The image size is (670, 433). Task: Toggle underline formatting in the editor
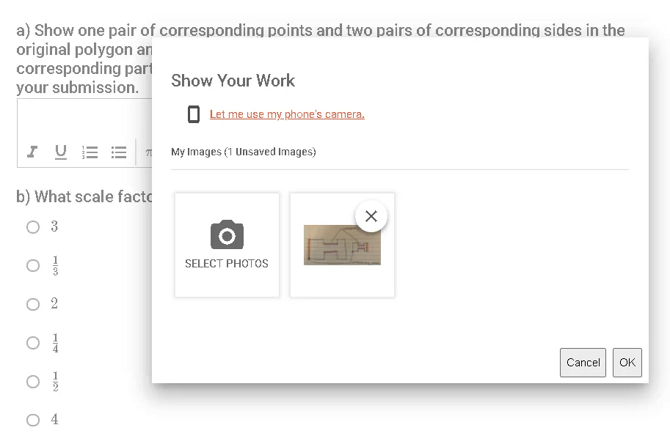click(61, 152)
